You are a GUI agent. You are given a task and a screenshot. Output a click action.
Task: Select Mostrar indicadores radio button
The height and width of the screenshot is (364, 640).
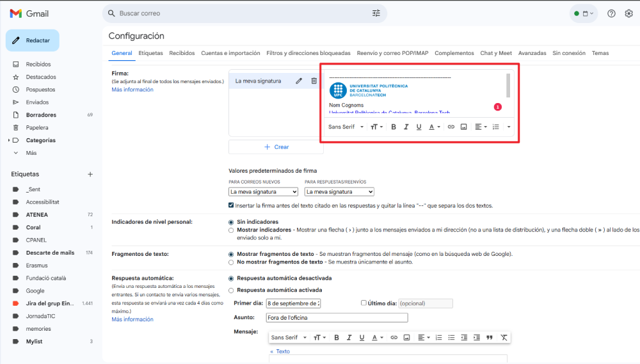232,230
